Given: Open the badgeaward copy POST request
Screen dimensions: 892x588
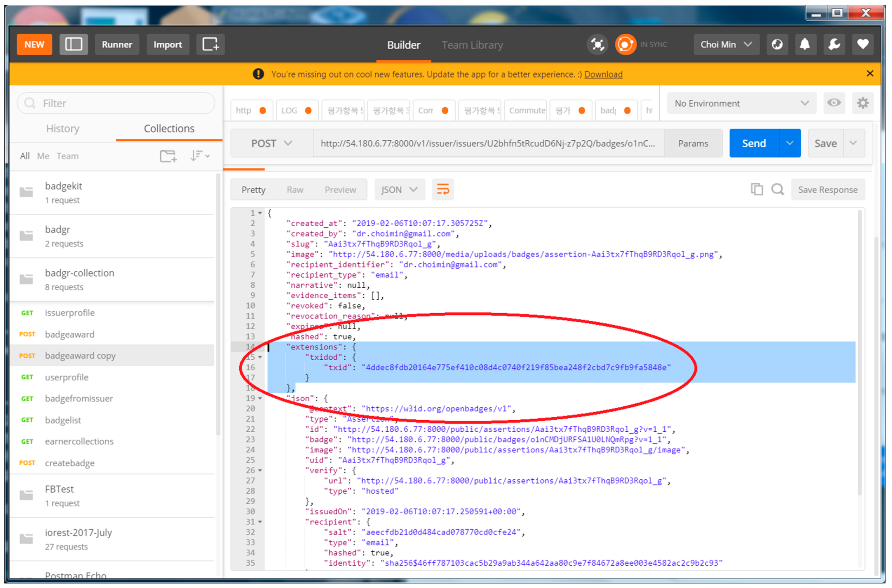Looking at the screenshot, I should [x=112, y=356].
